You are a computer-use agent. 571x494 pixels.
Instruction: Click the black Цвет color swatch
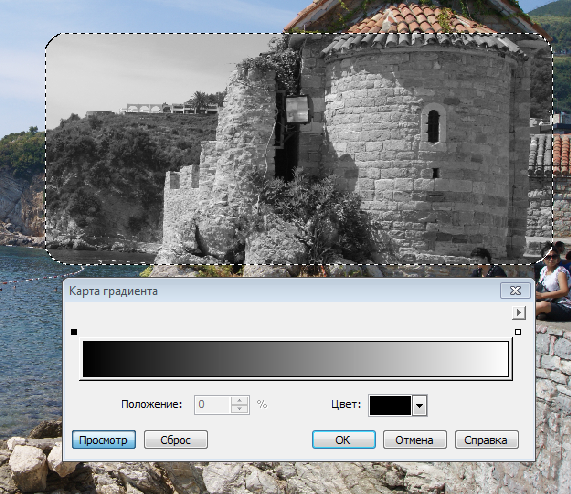(x=390, y=405)
